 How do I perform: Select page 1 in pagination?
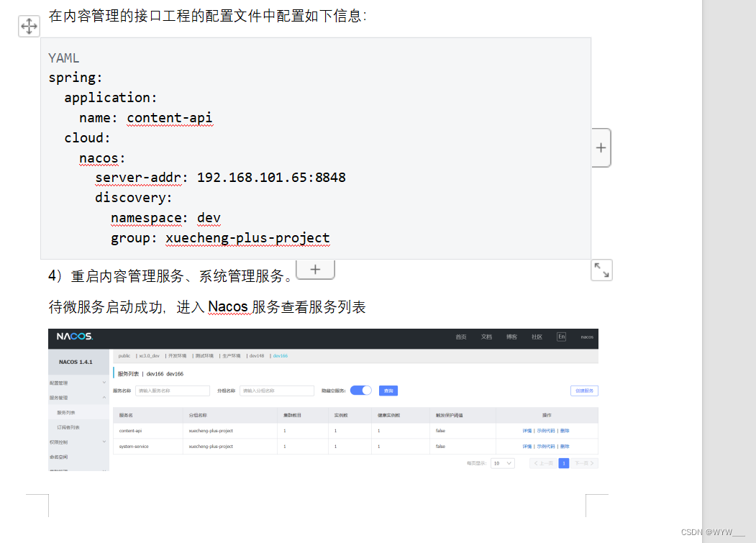[564, 463]
